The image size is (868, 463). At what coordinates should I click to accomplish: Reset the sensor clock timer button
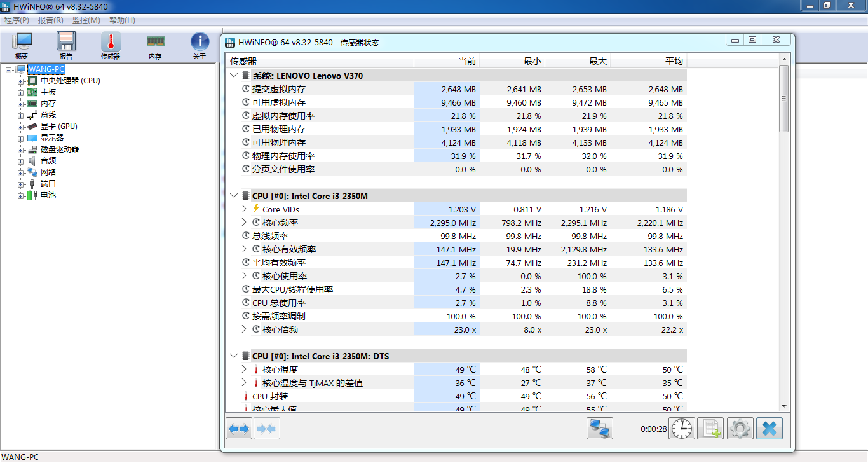point(682,429)
